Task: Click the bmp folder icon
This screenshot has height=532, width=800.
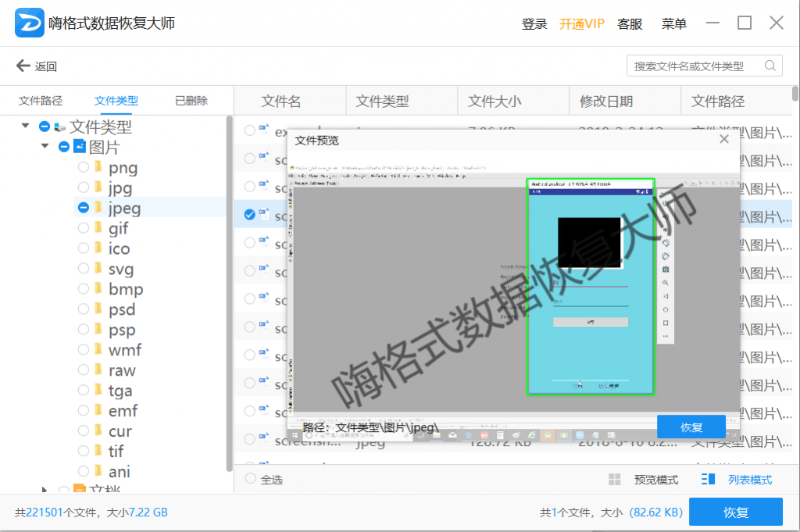Action: (98, 288)
